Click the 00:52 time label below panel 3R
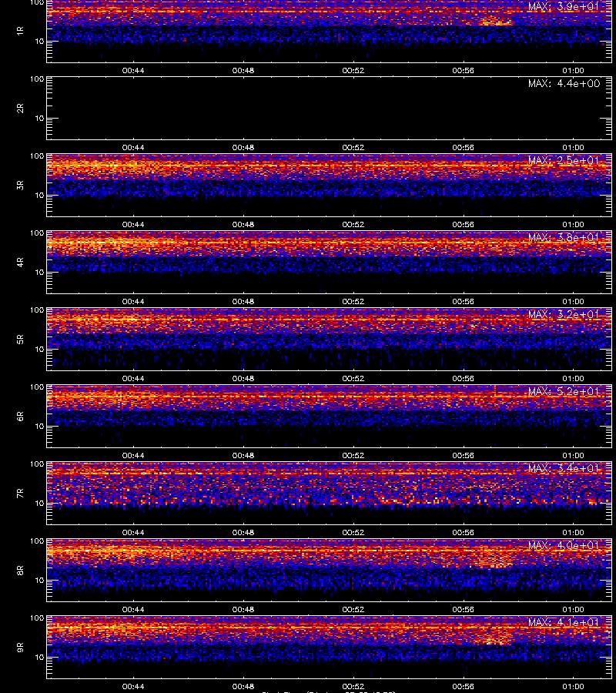 [x=353, y=225]
